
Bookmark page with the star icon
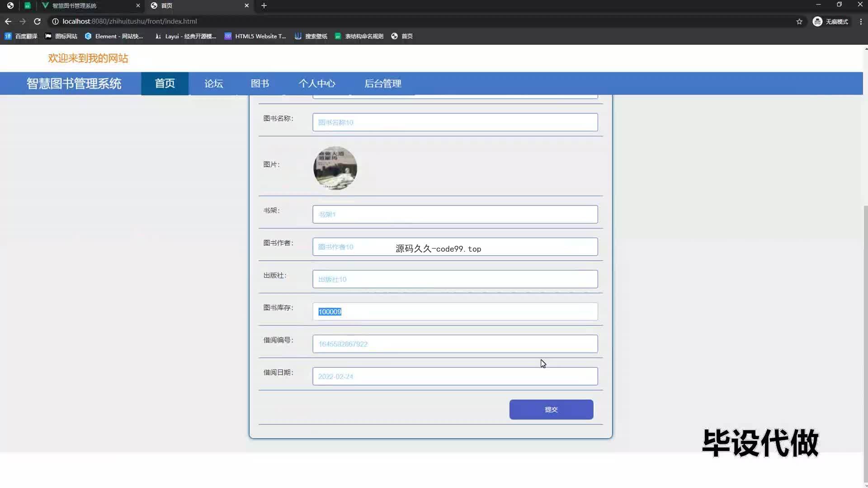799,21
